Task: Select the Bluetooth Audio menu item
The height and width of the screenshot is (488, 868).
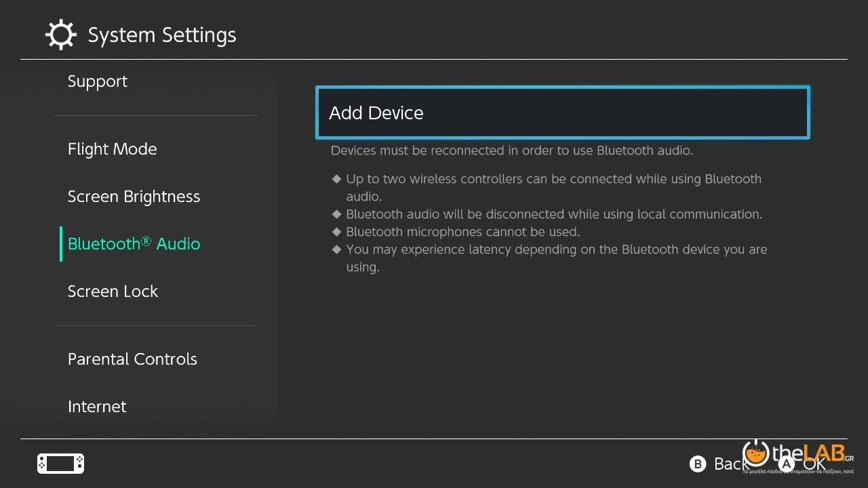Action: point(134,244)
